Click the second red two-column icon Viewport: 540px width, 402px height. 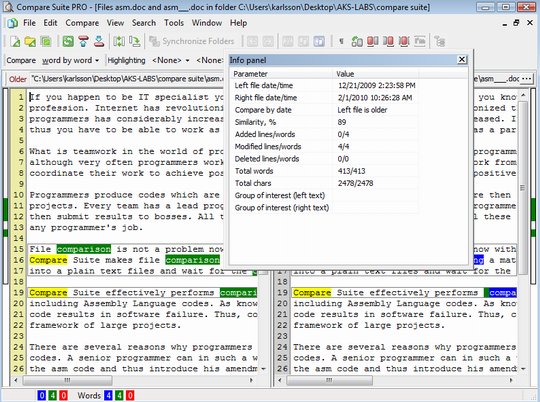click(388, 42)
